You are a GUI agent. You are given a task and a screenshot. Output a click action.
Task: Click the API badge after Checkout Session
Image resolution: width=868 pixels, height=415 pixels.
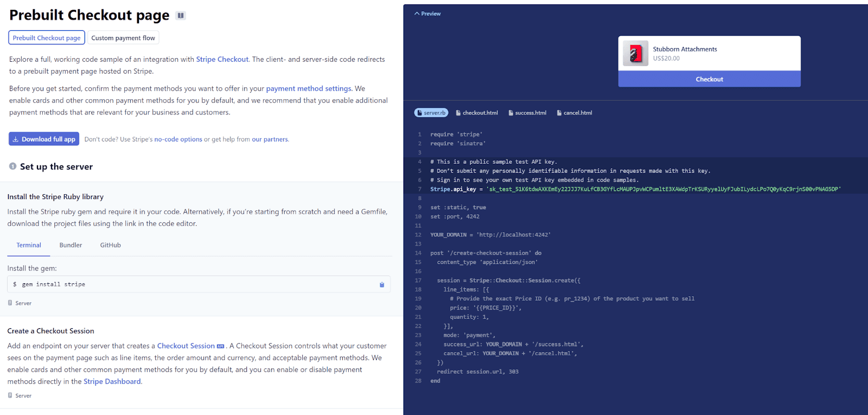pos(220,346)
